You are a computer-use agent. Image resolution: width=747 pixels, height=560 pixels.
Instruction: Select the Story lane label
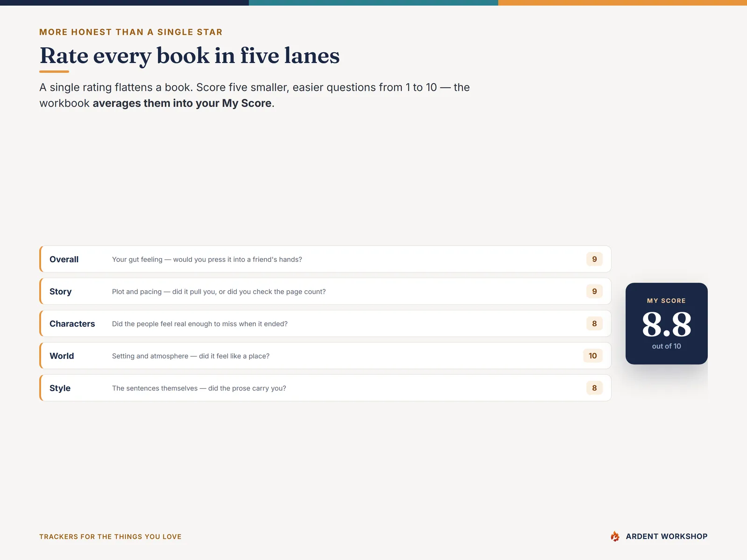tap(61, 292)
